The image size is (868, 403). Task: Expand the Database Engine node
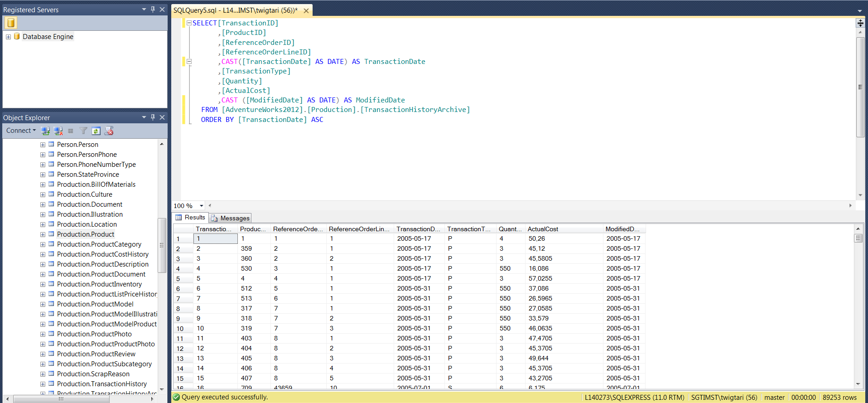click(x=8, y=37)
